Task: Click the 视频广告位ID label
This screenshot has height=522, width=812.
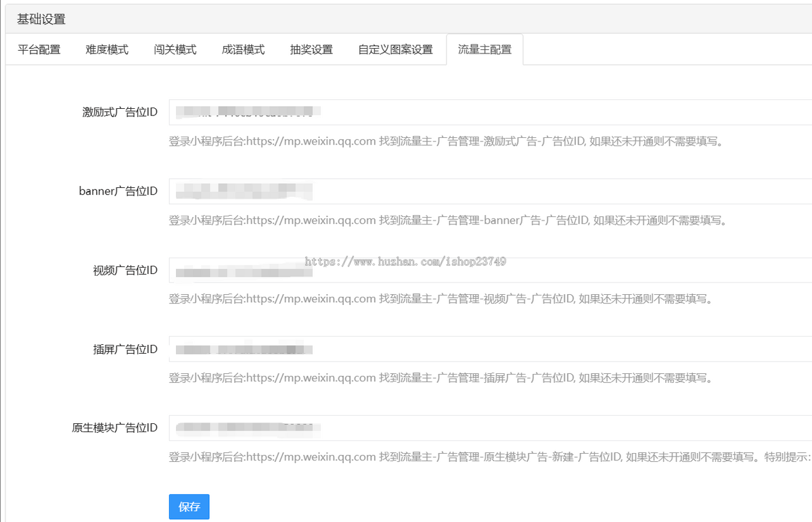Action: [125, 270]
